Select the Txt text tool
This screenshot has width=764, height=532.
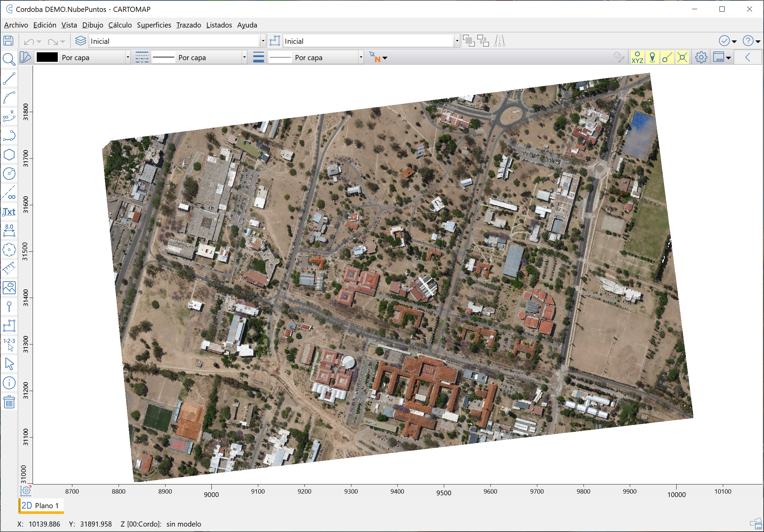click(9, 212)
